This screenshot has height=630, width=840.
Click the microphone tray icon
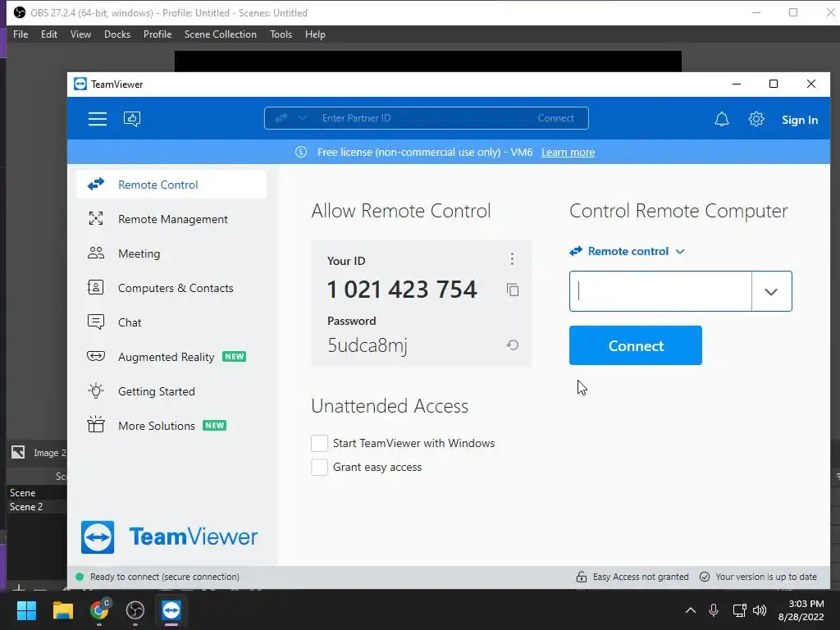click(714, 610)
